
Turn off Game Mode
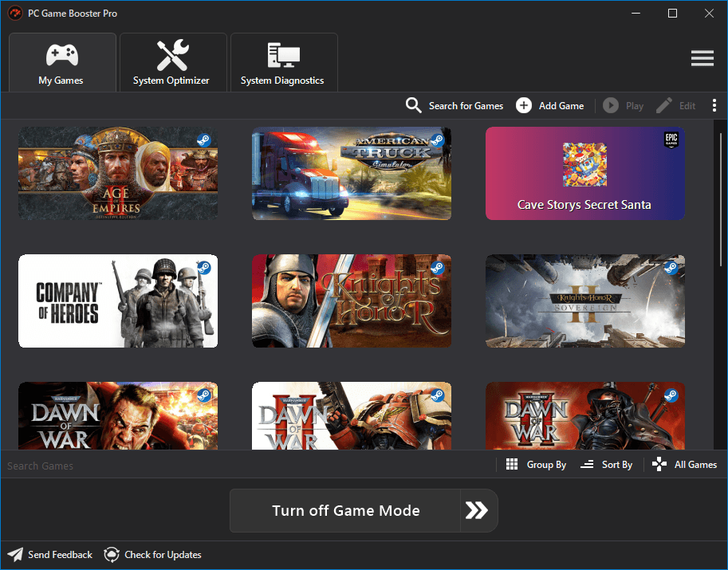345,510
